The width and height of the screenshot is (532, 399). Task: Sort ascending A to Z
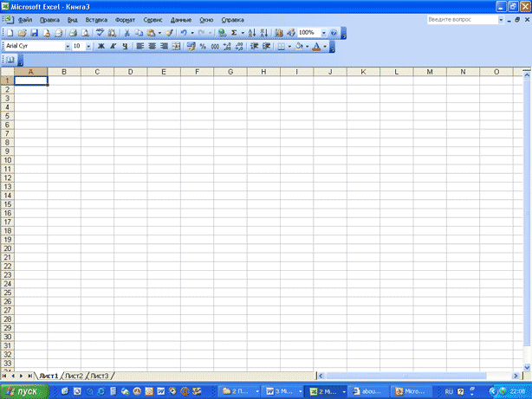[252, 33]
